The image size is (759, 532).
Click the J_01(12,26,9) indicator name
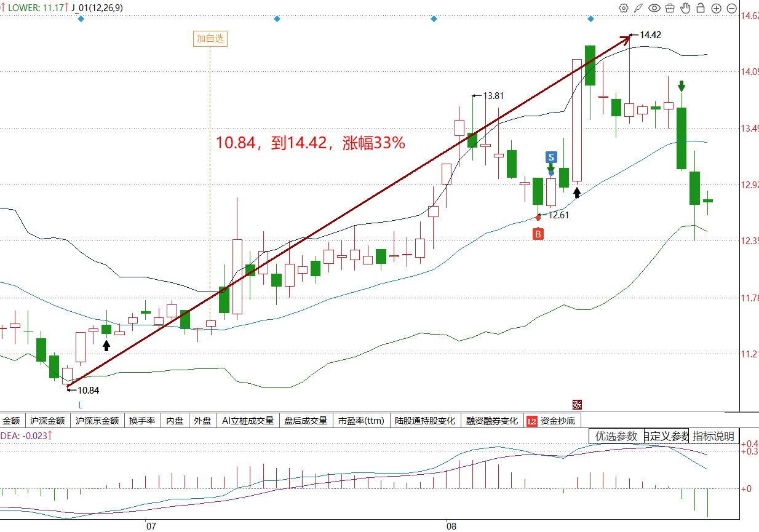97,8
